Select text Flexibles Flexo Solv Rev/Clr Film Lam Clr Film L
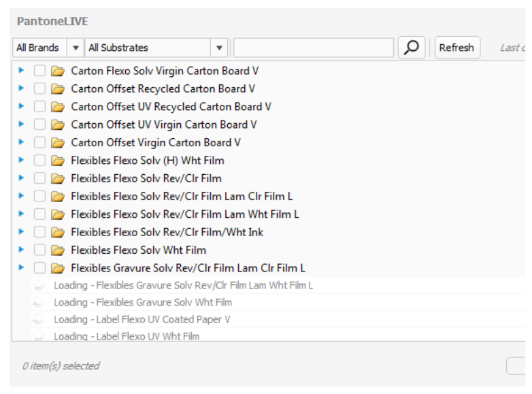The width and height of the screenshot is (532, 394). (x=182, y=197)
